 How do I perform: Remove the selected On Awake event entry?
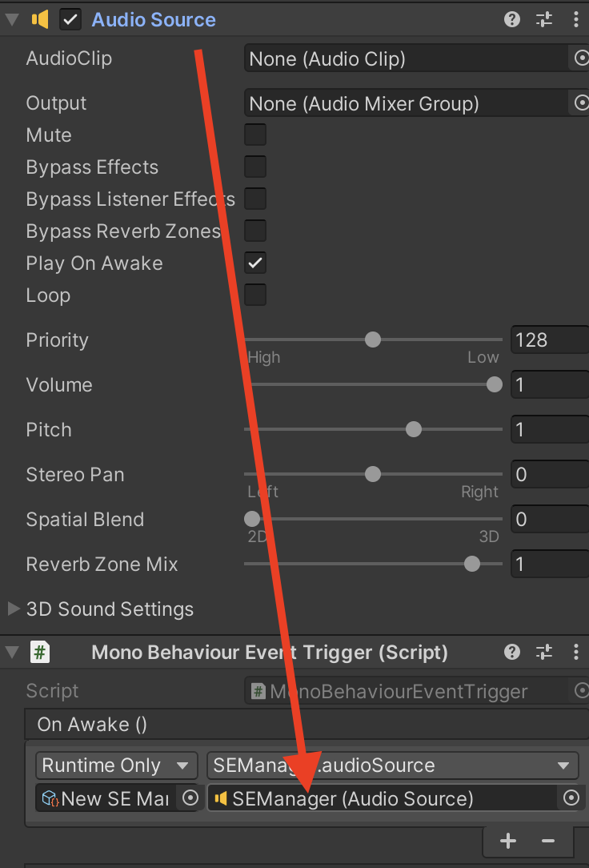pyautogui.click(x=550, y=842)
